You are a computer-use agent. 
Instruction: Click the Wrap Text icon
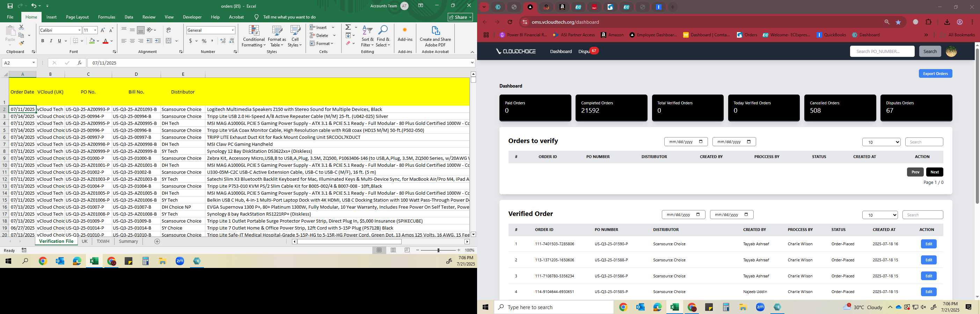coord(169,30)
